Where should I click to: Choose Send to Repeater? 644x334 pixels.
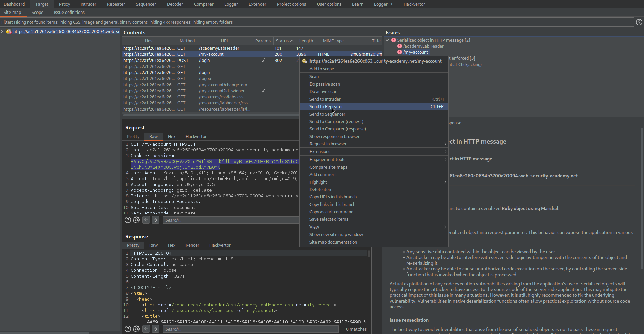[374, 107]
